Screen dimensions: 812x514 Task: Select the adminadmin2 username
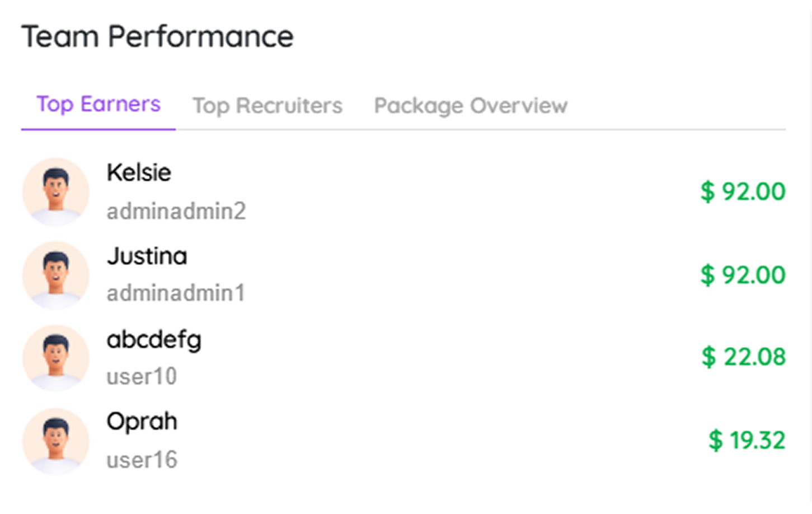[176, 211]
